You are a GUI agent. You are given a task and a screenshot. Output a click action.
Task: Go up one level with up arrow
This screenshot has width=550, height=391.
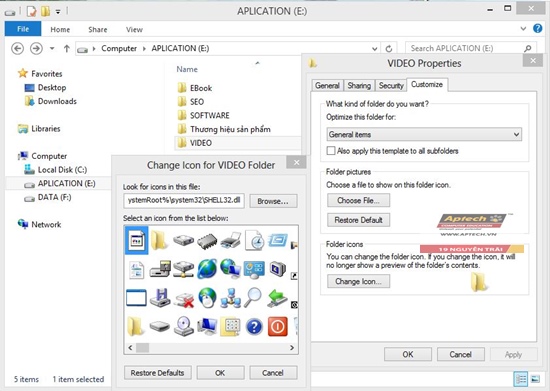(67, 48)
